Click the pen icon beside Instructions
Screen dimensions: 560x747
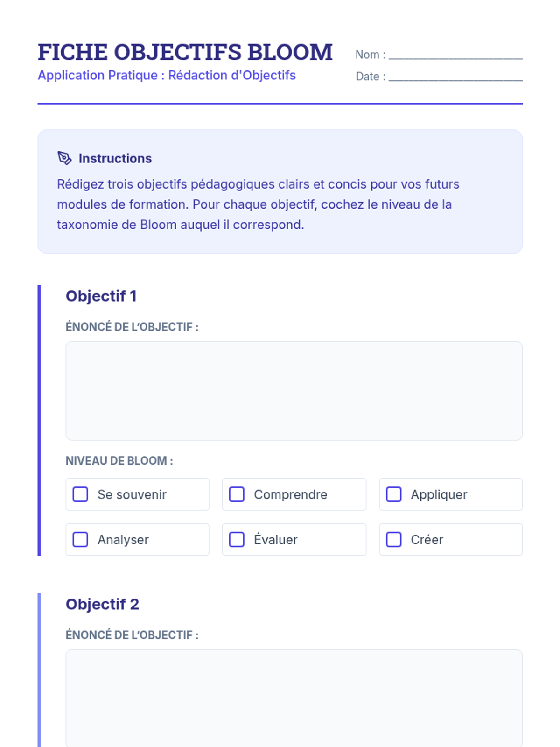(64, 158)
